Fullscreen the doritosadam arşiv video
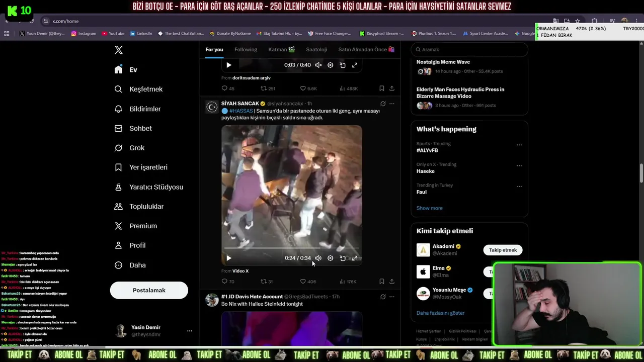Image resolution: width=644 pixels, height=362 pixels. (355, 65)
